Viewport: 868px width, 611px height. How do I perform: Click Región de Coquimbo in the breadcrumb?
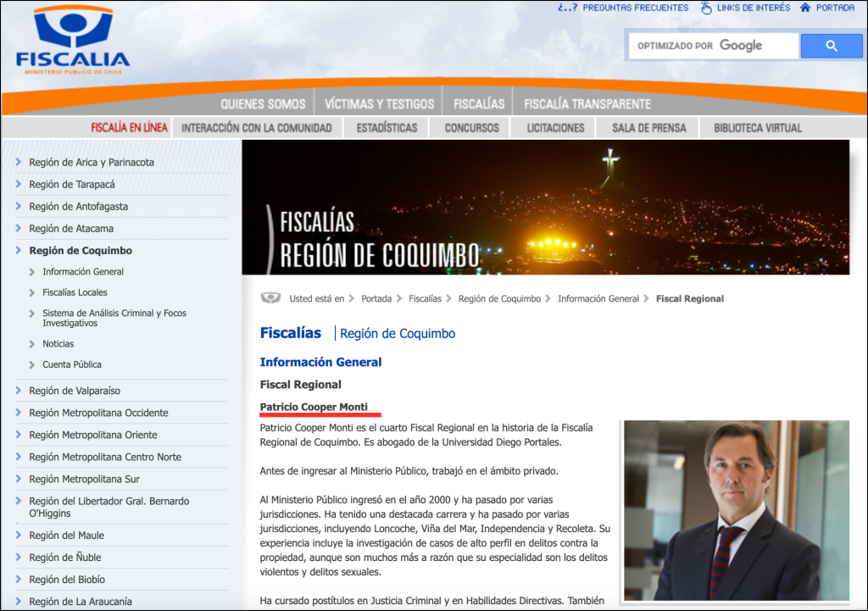click(499, 299)
